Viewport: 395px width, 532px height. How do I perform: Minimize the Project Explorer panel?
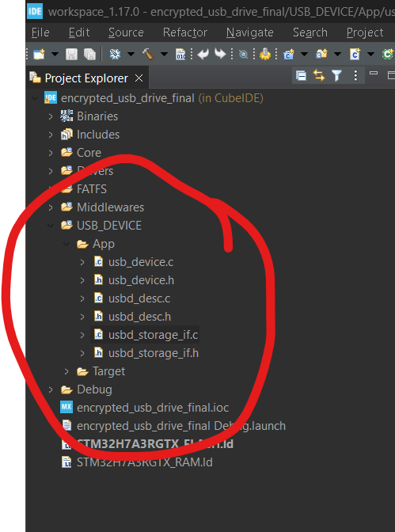click(x=374, y=73)
